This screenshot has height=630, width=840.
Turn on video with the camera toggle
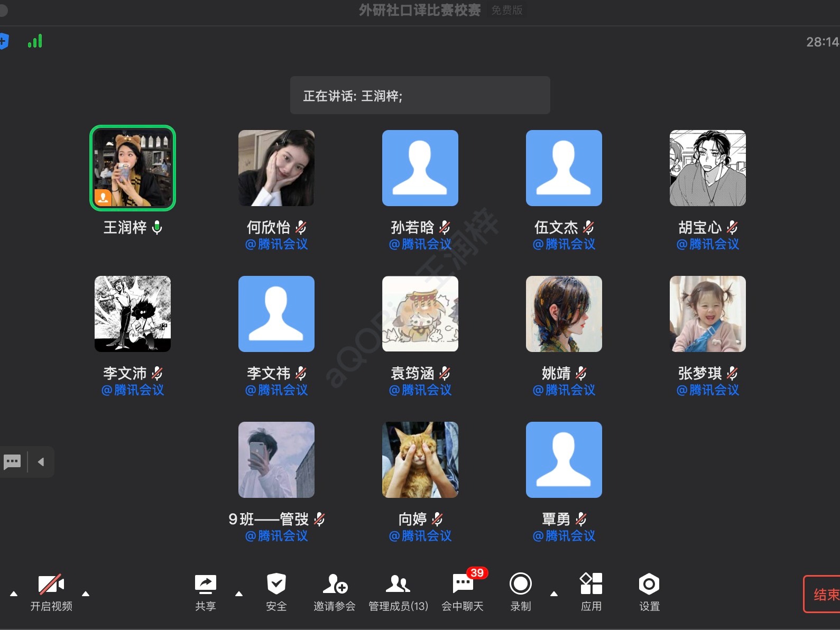[x=51, y=585]
